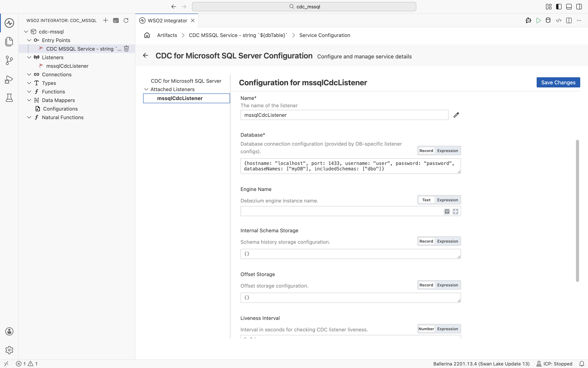Screen dimensions: 588x368
Task: Select CDC for Microsoft SQL Server side item
Action: coord(186,81)
